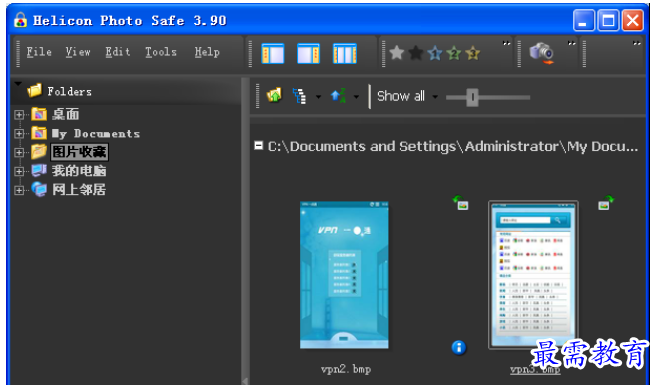Click the black star rating icon
655x385 pixels.
416,53
